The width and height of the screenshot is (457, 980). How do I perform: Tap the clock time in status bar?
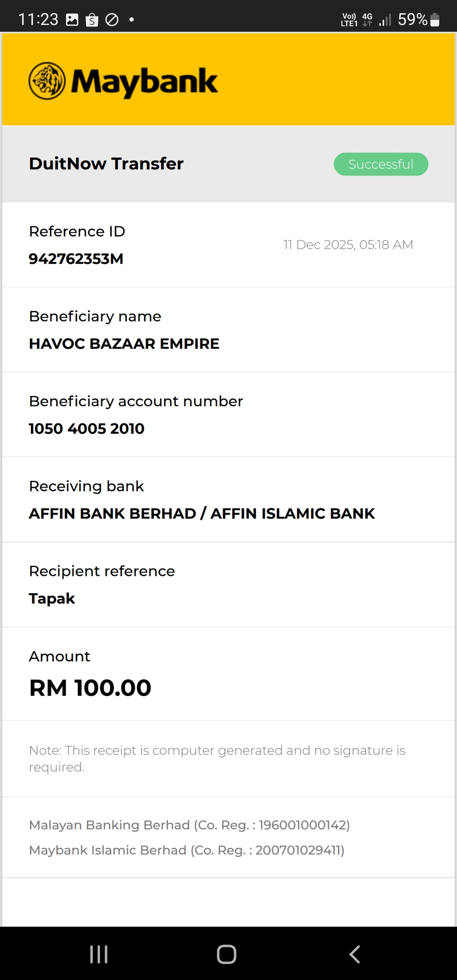[x=38, y=19]
